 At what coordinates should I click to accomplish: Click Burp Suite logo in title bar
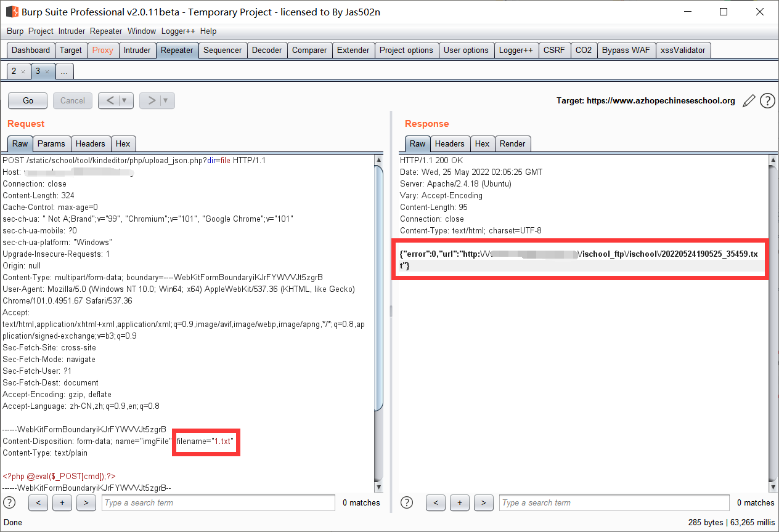tap(12, 12)
